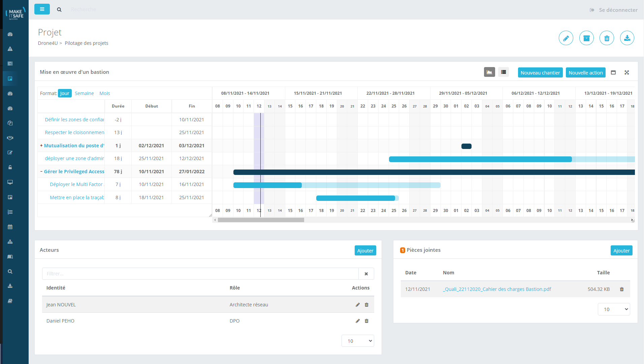Delete the project with the trash icon
Screen dimensions: 644x364
click(607, 38)
